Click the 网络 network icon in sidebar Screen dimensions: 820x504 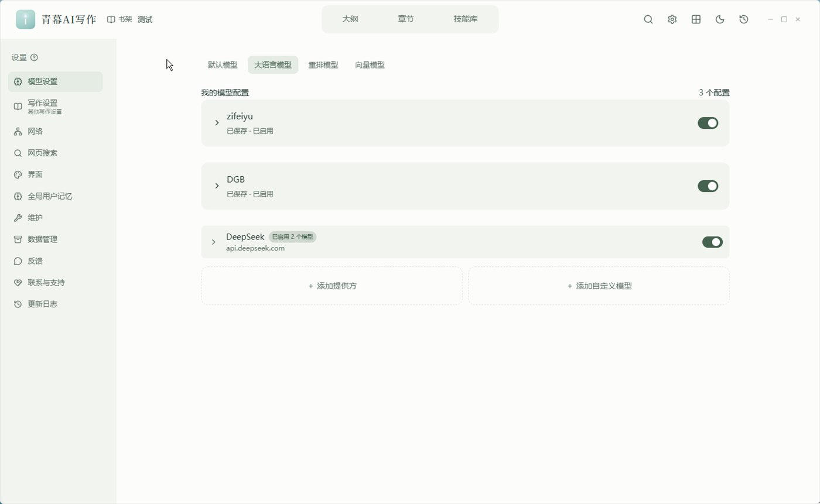click(18, 132)
